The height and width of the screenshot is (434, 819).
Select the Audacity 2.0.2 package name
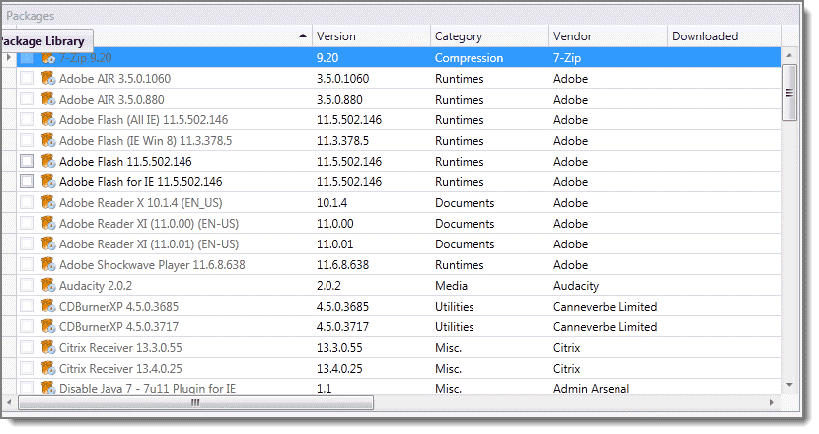tap(95, 286)
